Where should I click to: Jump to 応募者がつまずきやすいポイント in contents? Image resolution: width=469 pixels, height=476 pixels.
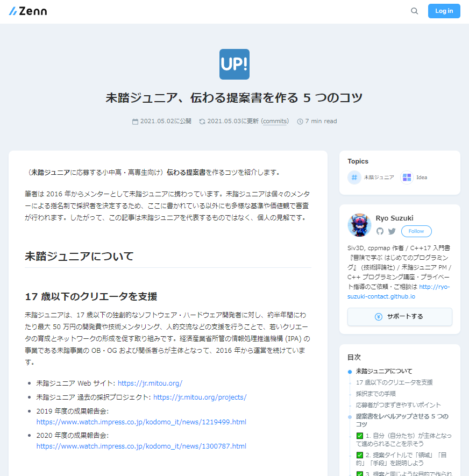tap(398, 404)
